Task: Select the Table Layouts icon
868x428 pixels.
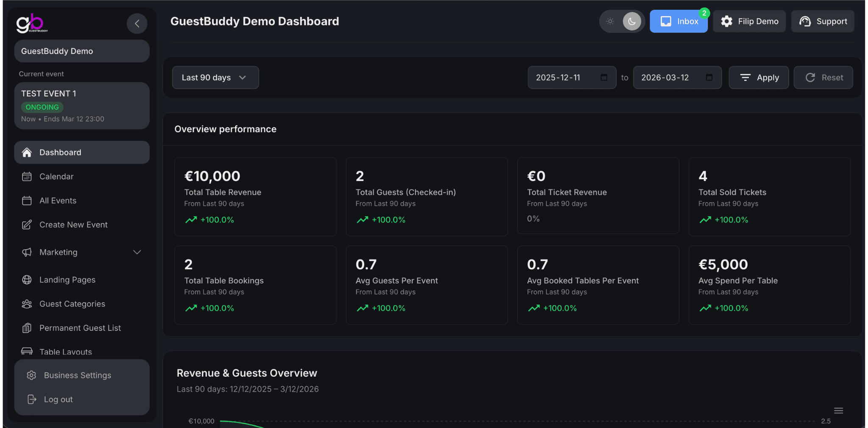Action: click(x=27, y=352)
